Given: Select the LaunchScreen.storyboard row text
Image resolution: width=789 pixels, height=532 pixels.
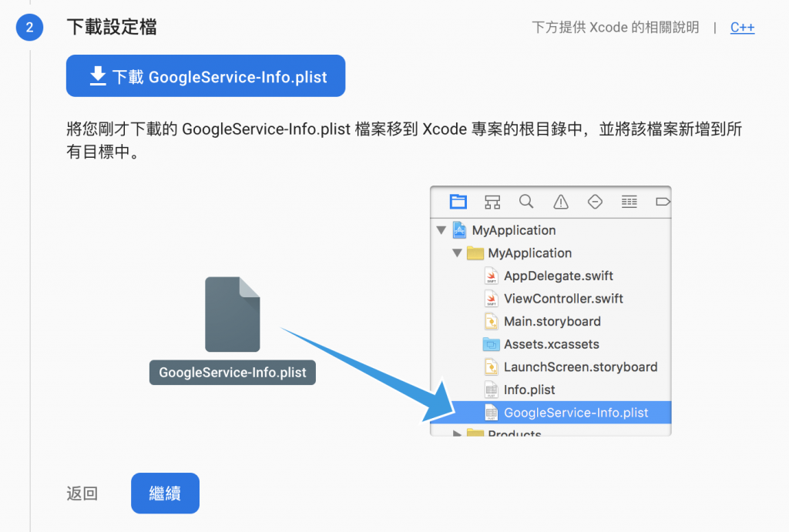Looking at the screenshot, I should point(581,367).
